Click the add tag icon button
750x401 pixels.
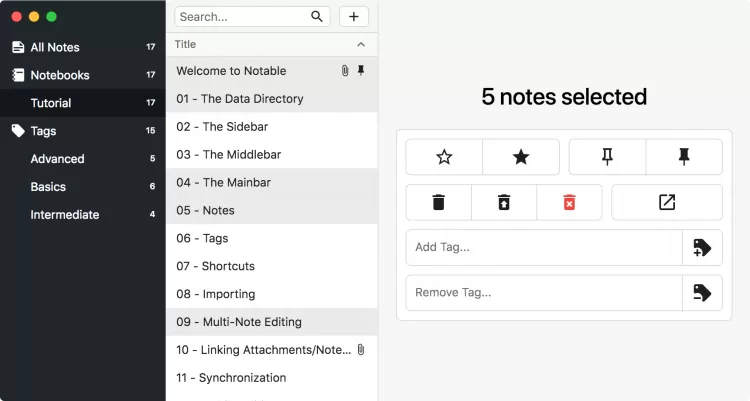[702, 248]
